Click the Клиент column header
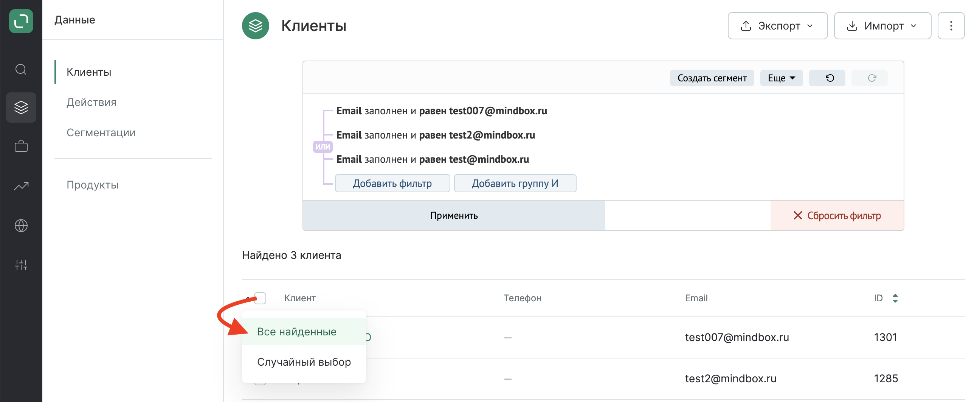 (x=300, y=298)
